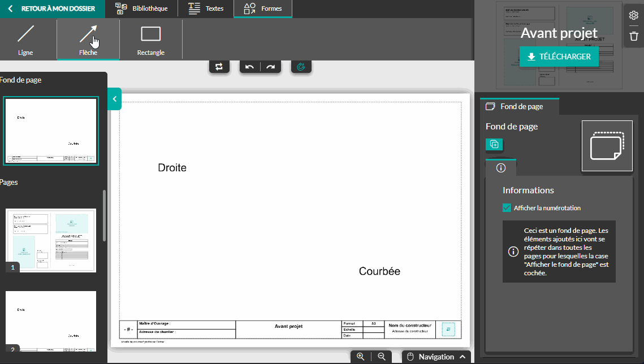Click the TÉLÉCHARGER button
644x364 pixels.
pyautogui.click(x=559, y=57)
